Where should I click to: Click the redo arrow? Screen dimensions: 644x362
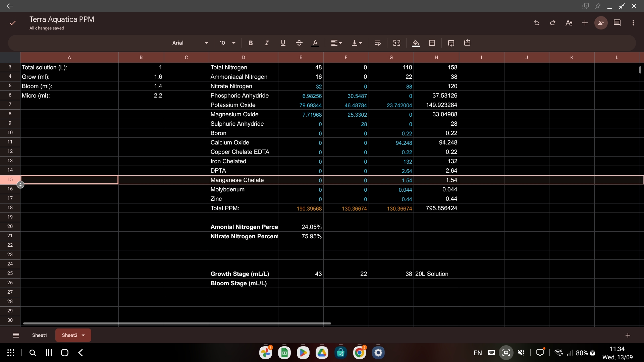552,23
